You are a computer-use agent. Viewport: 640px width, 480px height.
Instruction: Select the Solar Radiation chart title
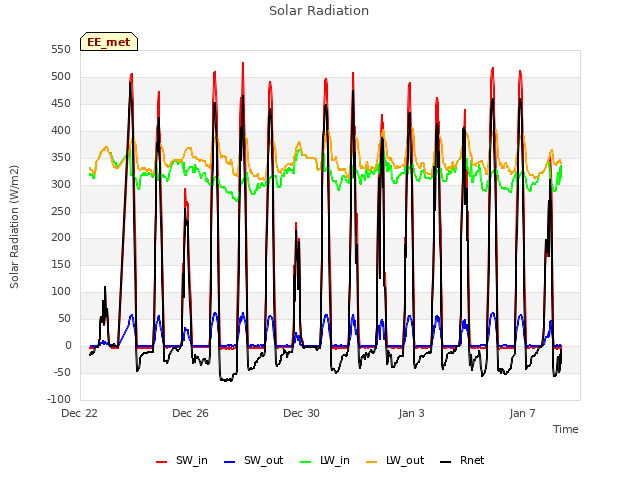319,11
